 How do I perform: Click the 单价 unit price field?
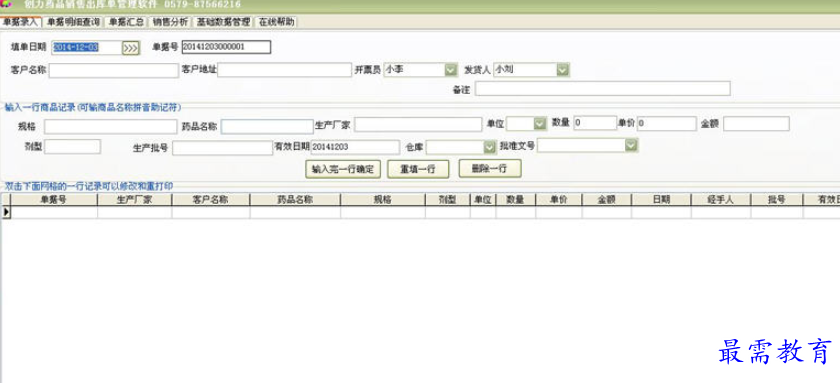pos(666,124)
